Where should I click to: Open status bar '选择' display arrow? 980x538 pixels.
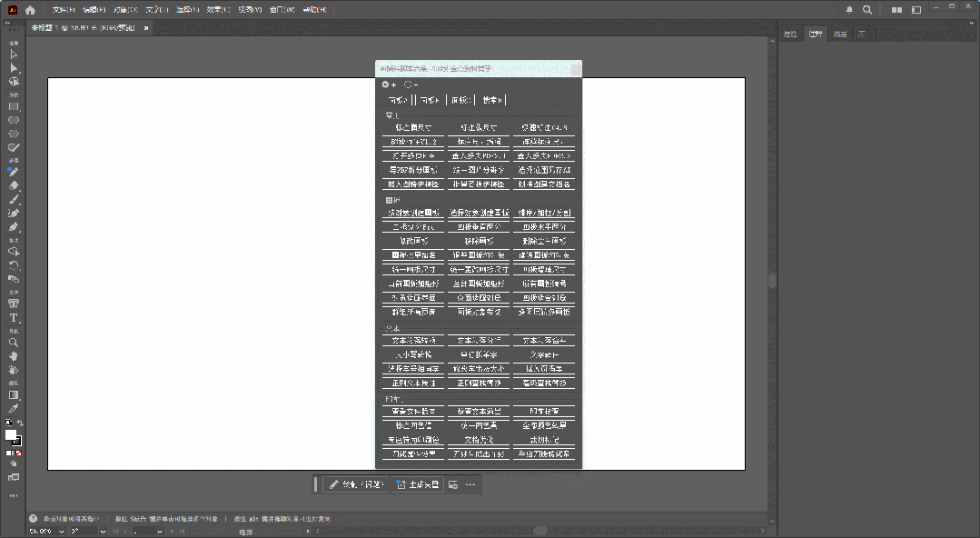pos(308,531)
